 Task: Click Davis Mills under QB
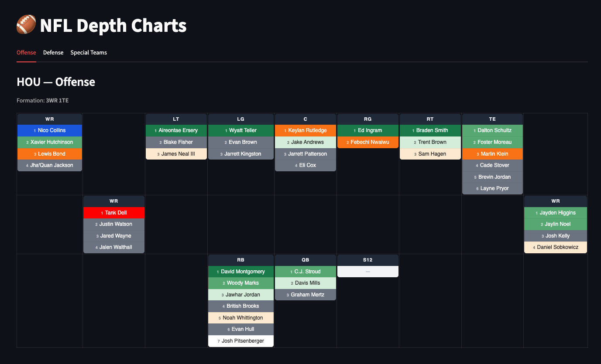pos(306,283)
